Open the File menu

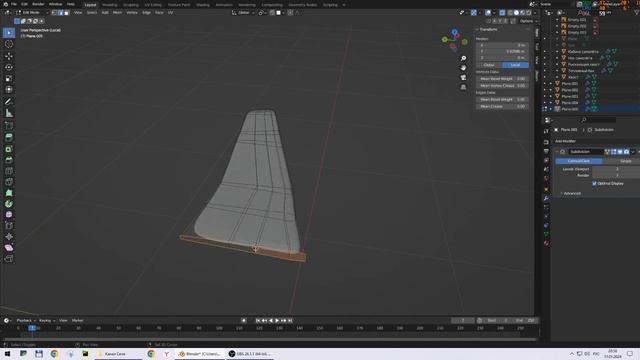[x=14, y=4]
